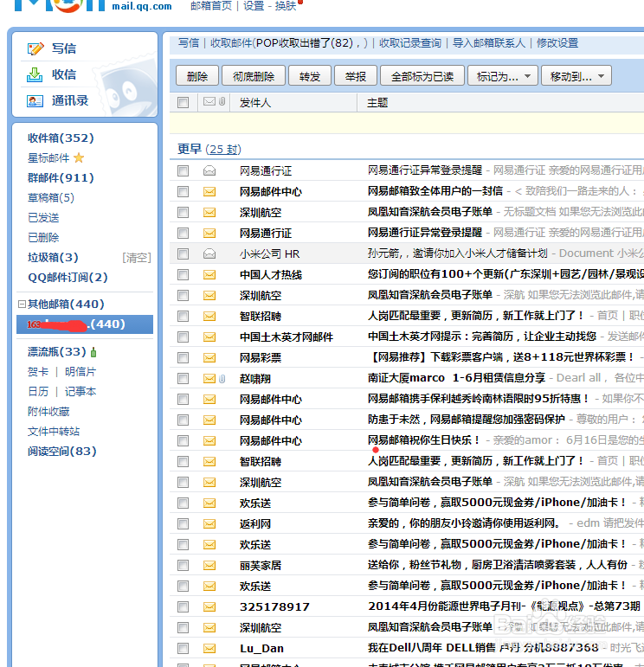Image resolution: width=644 pixels, height=667 pixels.
Task: Sort by the 主题 column header
Action: click(377, 103)
